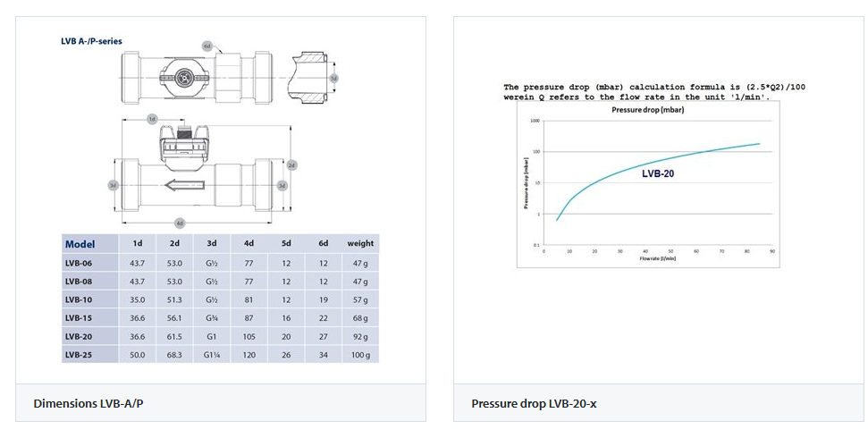The height and width of the screenshot is (438, 868).
Task: Click the Model column header
Action: pyautogui.click(x=80, y=244)
